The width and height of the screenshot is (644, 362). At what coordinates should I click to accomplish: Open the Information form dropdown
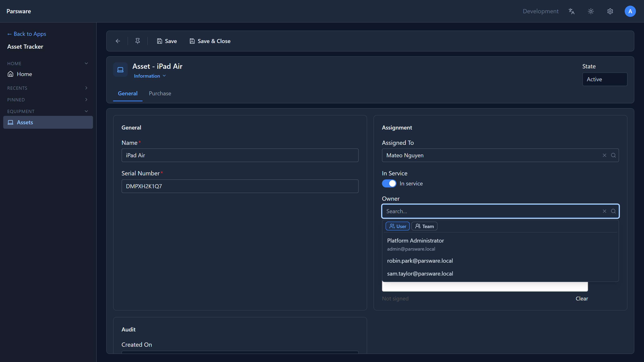pos(150,76)
